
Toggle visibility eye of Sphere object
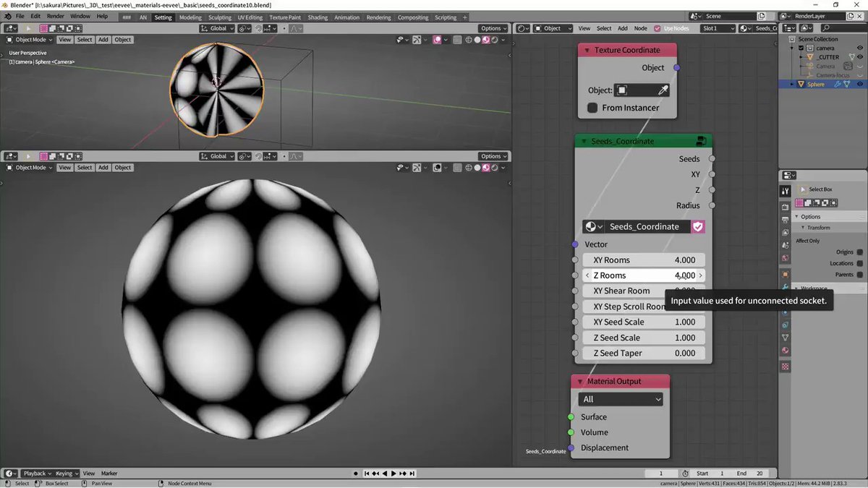860,85
